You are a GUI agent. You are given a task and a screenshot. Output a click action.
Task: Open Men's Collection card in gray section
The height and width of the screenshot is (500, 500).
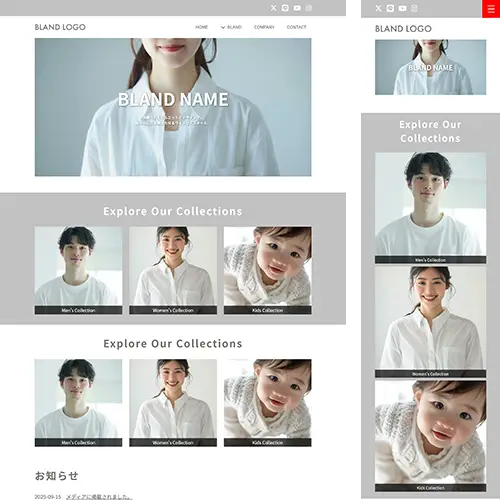coord(78,270)
